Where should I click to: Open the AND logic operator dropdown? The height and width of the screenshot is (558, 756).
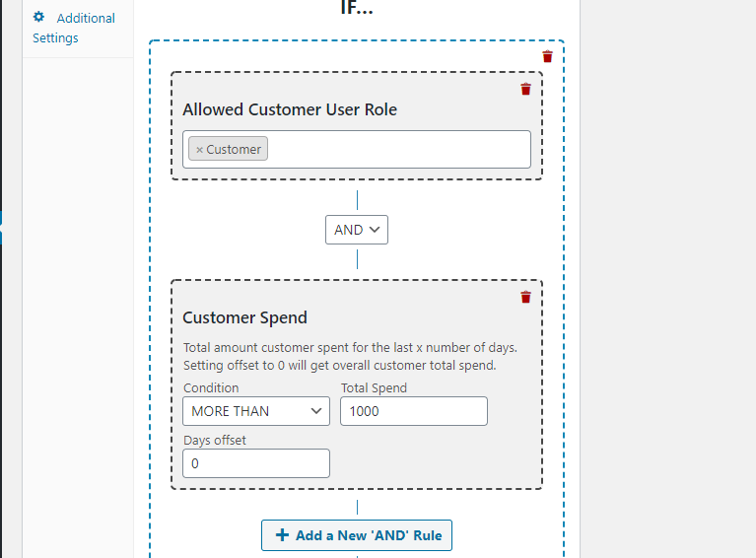[357, 230]
